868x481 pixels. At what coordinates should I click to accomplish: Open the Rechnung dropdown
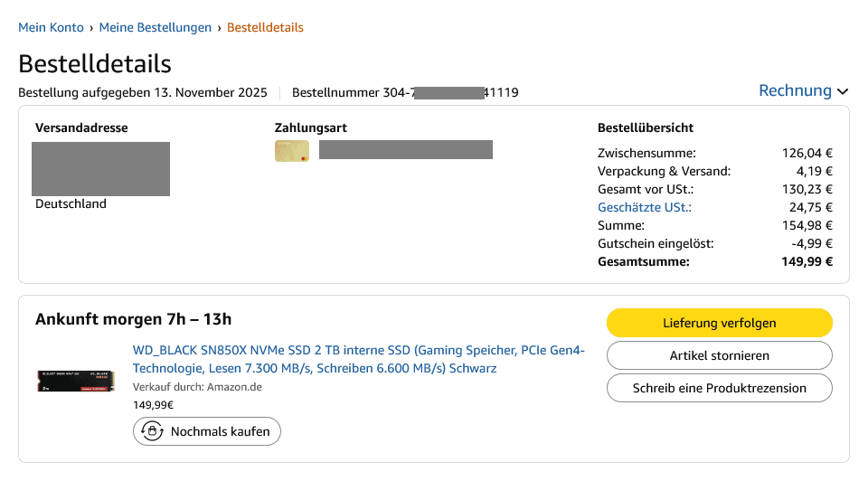coord(796,90)
